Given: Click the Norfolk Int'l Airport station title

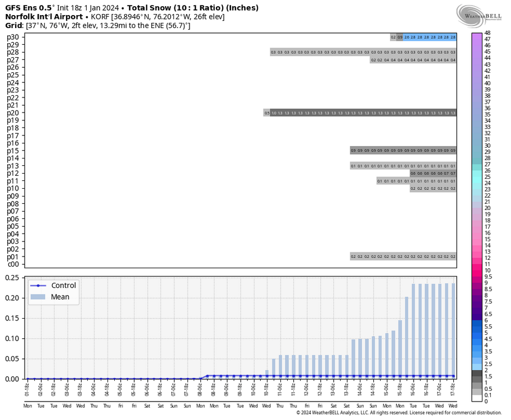Looking at the screenshot, I should [x=44, y=17].
